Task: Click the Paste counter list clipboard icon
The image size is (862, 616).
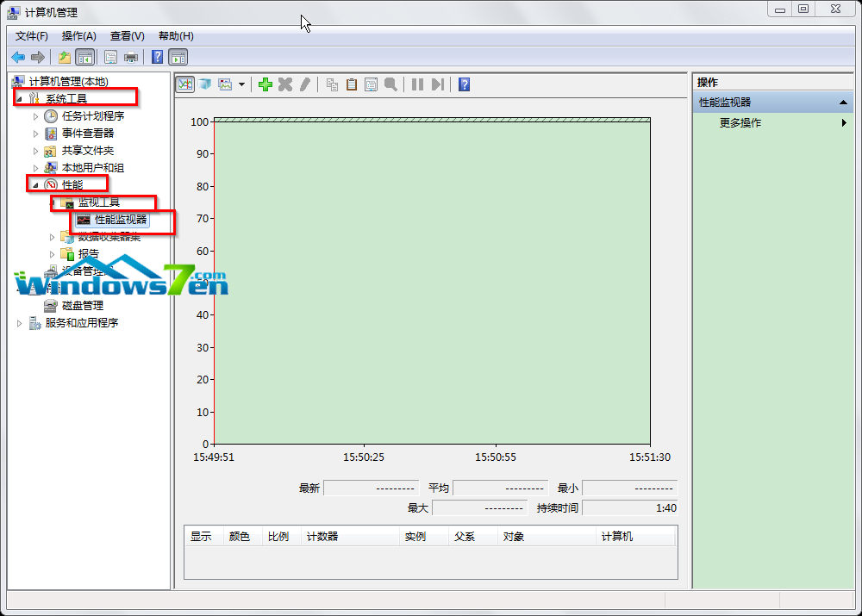Action: 352,84
